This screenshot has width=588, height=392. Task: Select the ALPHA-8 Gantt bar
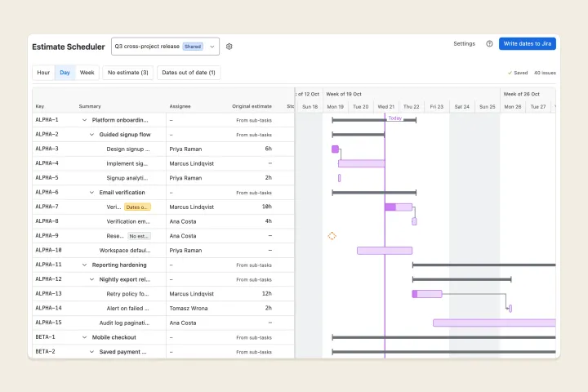(x=414, y=221)
